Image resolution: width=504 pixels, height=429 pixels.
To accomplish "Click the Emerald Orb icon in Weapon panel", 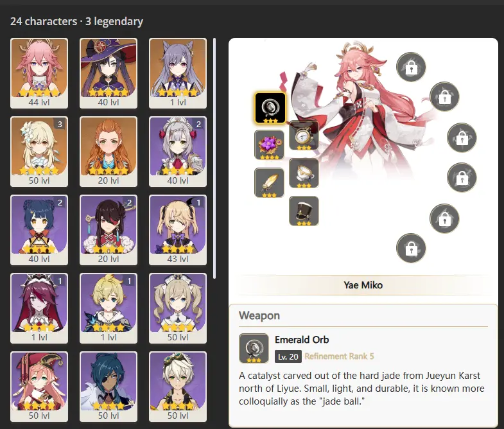I will click(254, 348).
